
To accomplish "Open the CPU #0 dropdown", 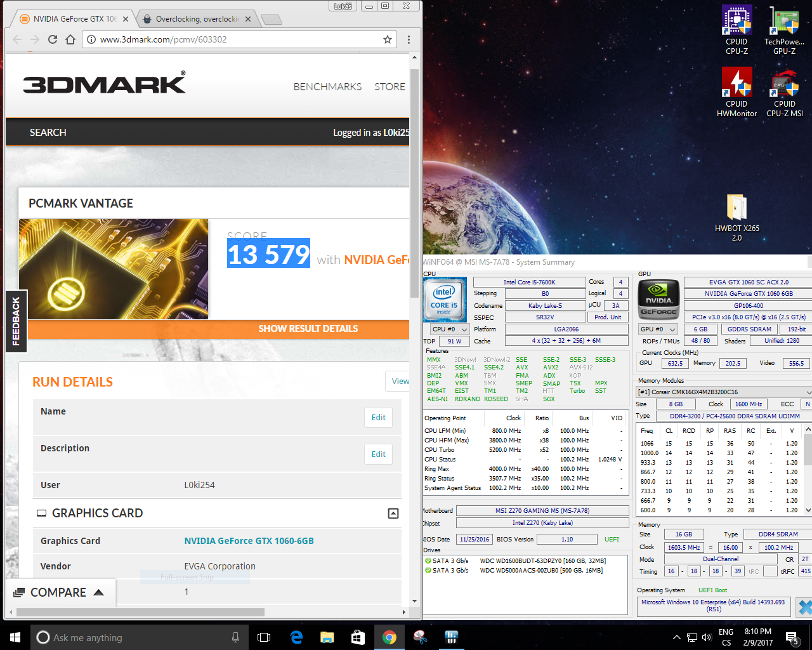I will tap(450, 329).
